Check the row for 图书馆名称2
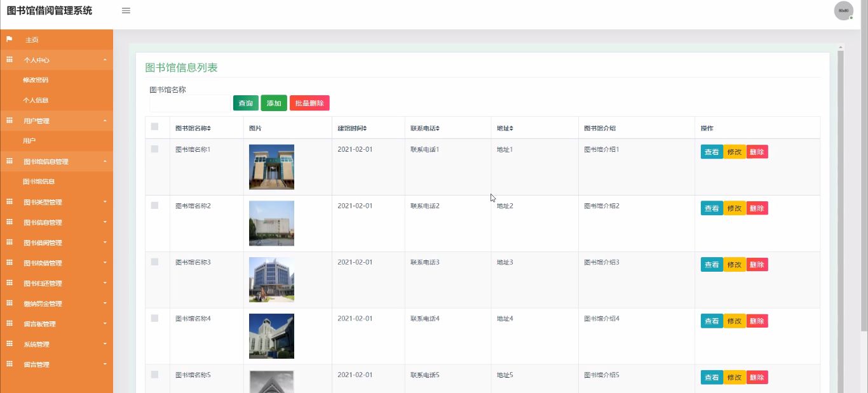868x393 pixels. point(154,206)
